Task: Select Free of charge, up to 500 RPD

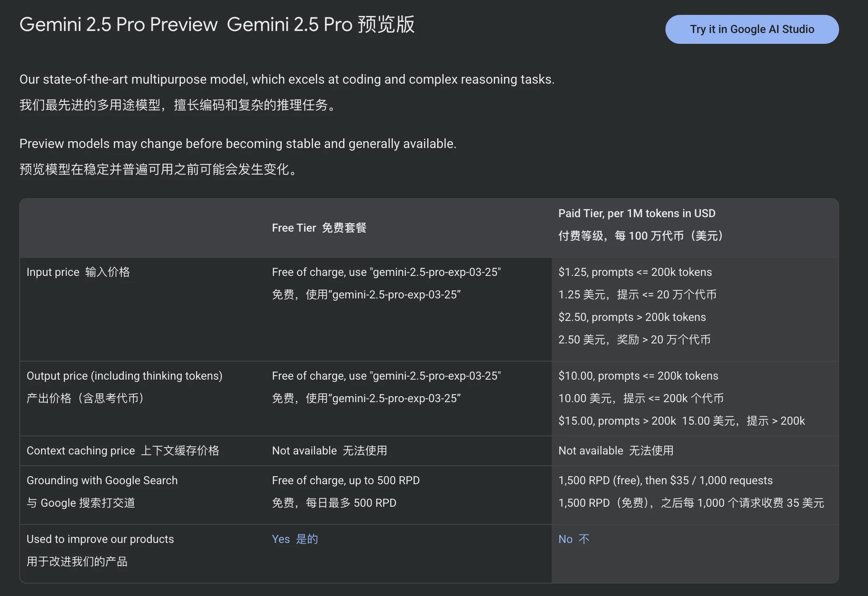Action: click(346, 480)
